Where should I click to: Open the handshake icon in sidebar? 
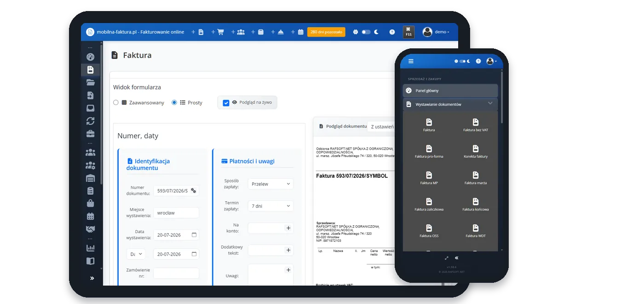click(90, 229)
